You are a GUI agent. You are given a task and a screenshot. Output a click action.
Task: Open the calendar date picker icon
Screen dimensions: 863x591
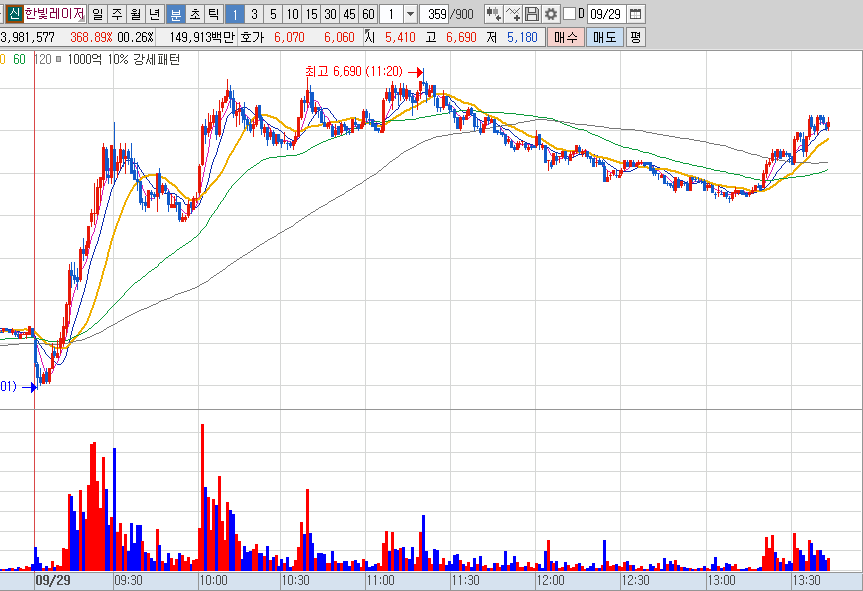[x=635, y=14]
